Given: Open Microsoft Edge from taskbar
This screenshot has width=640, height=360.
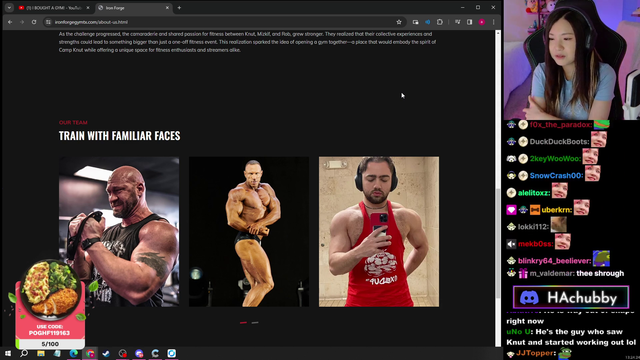Looking at the screenshot, I should pos(73,353).
